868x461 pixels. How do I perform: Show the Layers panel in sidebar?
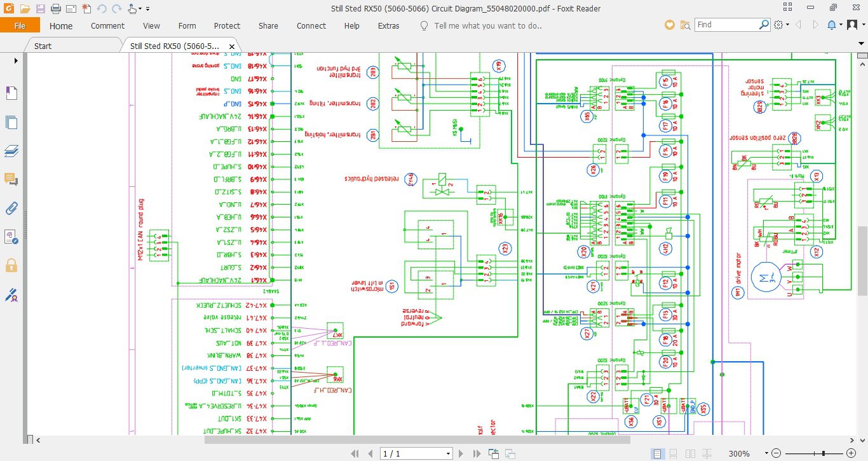coord(11,151)
